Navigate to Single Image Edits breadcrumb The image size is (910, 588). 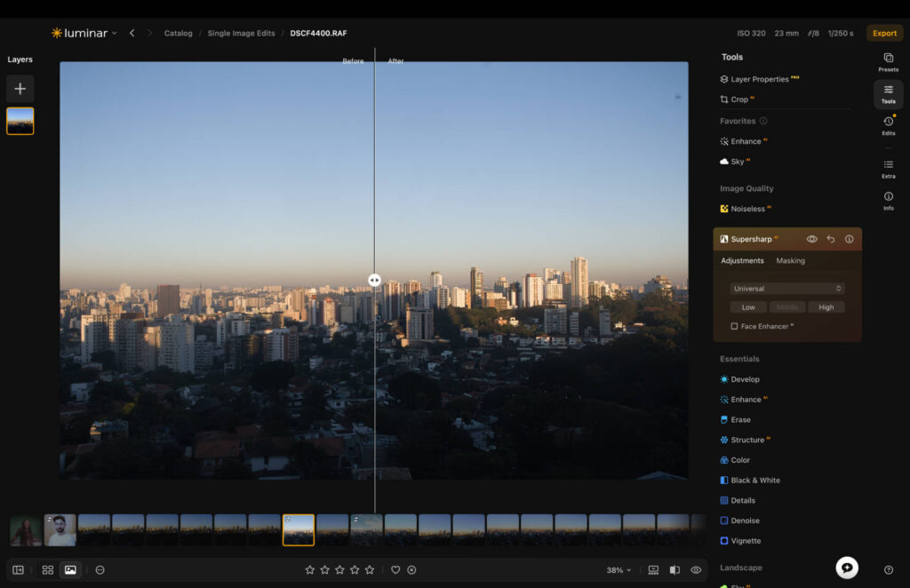click(242, 33)
